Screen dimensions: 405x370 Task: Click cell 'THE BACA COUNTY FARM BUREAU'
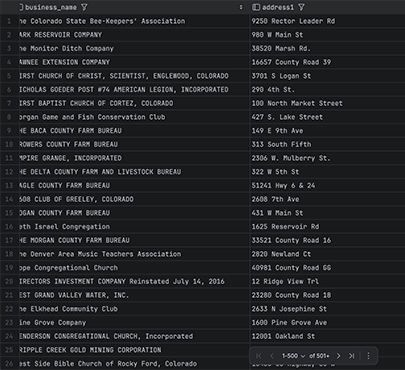(134, 131)
